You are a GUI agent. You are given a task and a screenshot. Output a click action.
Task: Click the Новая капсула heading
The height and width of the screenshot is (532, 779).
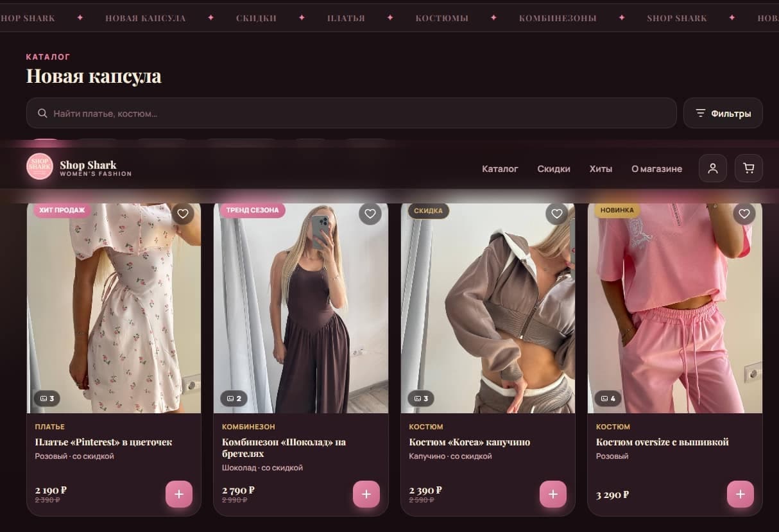click(x=94, y=76)
